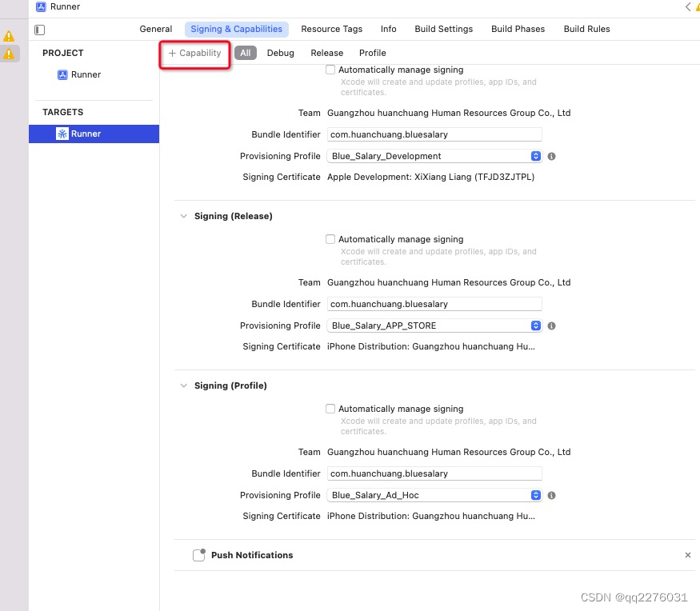Screen dimensions: 700x611
Task: Open the Build Settings tab
Action: point(444,29)
